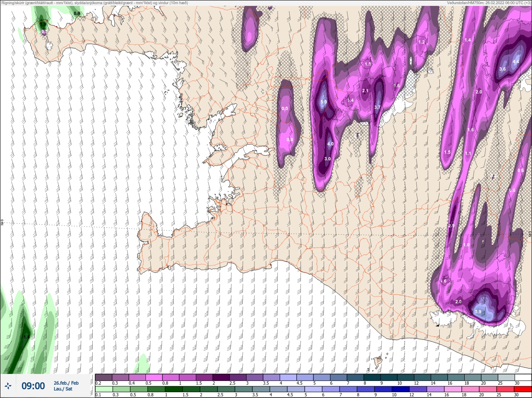This screenshot has height=398, width=532.
Task: Select bottom legend swatch between 1 and 1.5
Action: (173, 389)
